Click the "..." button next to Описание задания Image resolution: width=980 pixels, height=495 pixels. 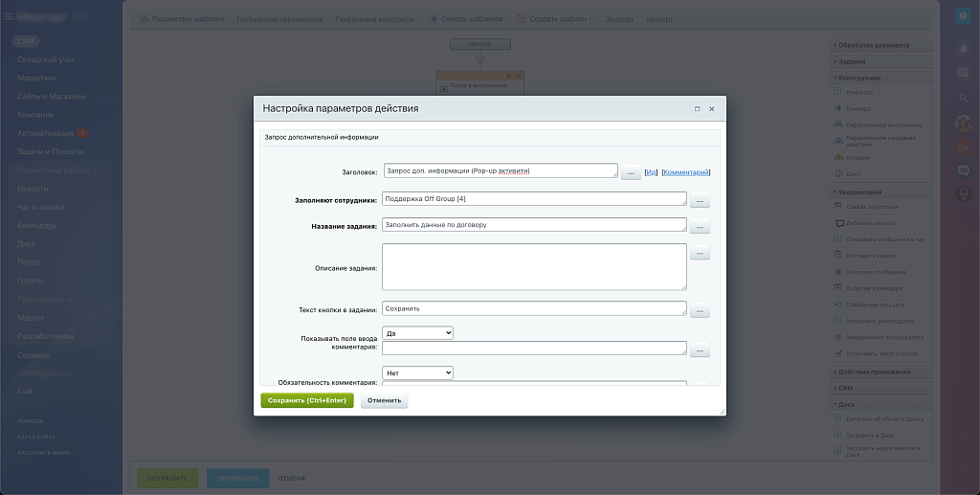(700, 254)
